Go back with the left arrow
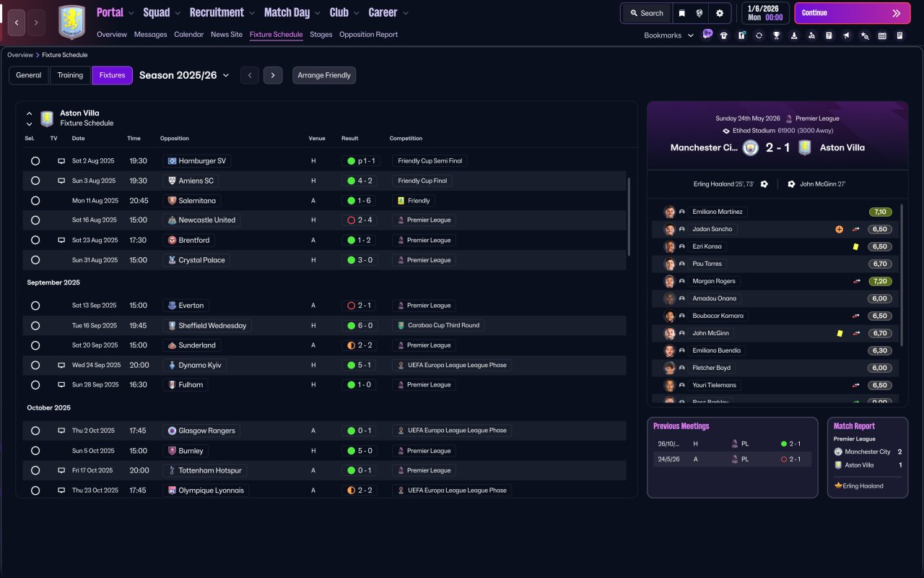The width and height of the screenshot is (924, 578). tap(17, 22)
